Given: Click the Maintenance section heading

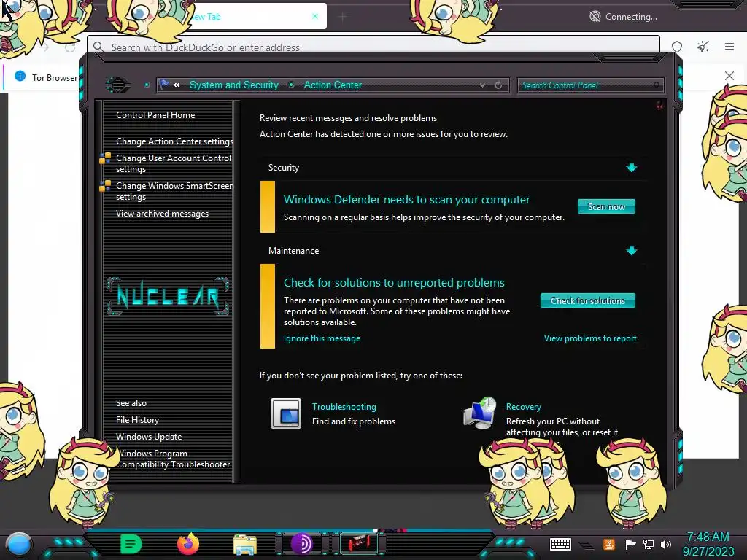Looking at the screenshot, I should point(293,251).
